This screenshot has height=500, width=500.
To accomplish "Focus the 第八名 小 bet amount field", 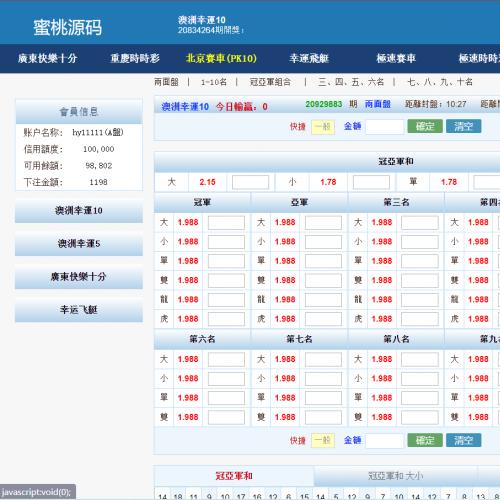I will (x=420, y=379).
